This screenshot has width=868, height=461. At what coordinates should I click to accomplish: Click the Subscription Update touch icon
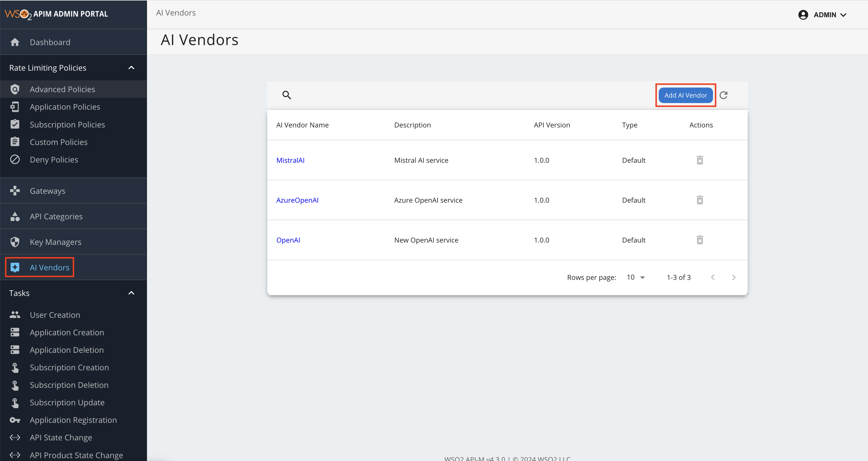pos(15,402)
